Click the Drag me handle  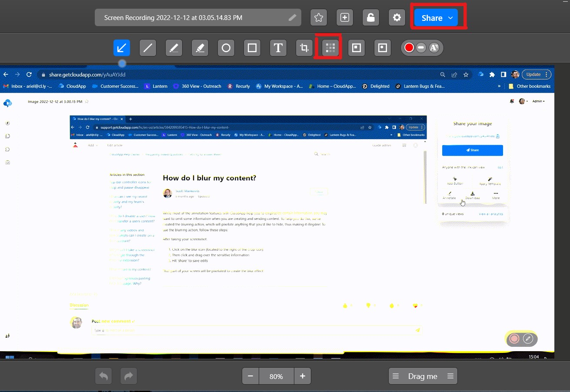[x=423, y=376]
